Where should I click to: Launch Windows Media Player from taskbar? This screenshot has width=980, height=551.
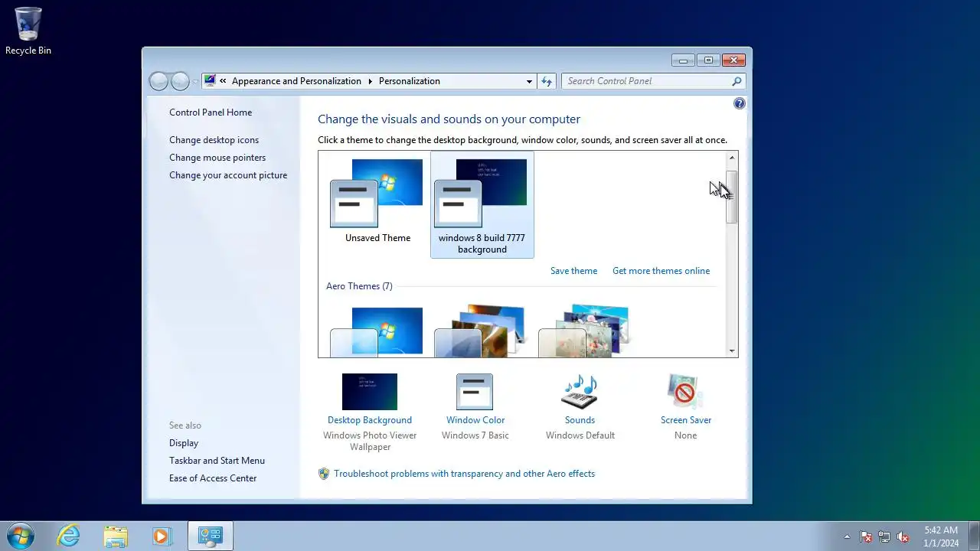tap(162, 536)
